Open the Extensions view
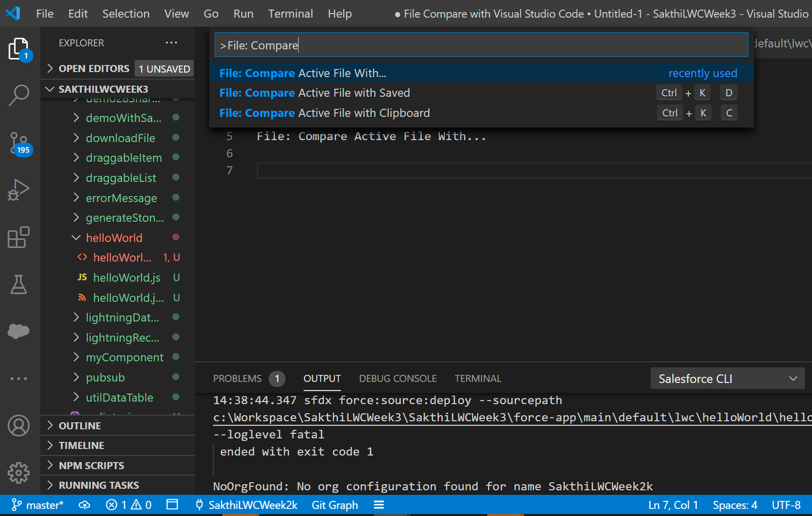 point(19,237)
